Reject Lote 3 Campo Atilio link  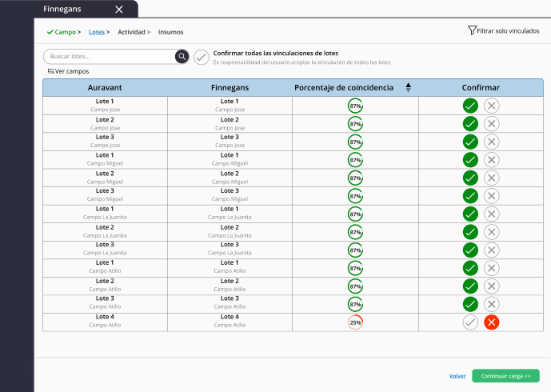point(491,305)
